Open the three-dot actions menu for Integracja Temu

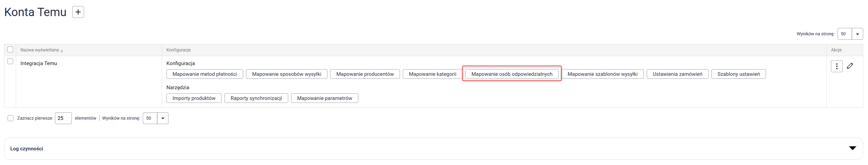click(836, 67)
